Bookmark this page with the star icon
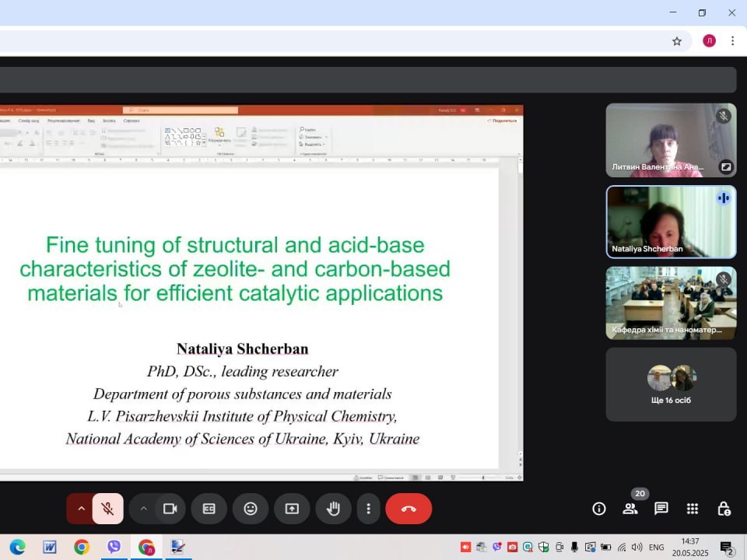 tap(677, 41)
